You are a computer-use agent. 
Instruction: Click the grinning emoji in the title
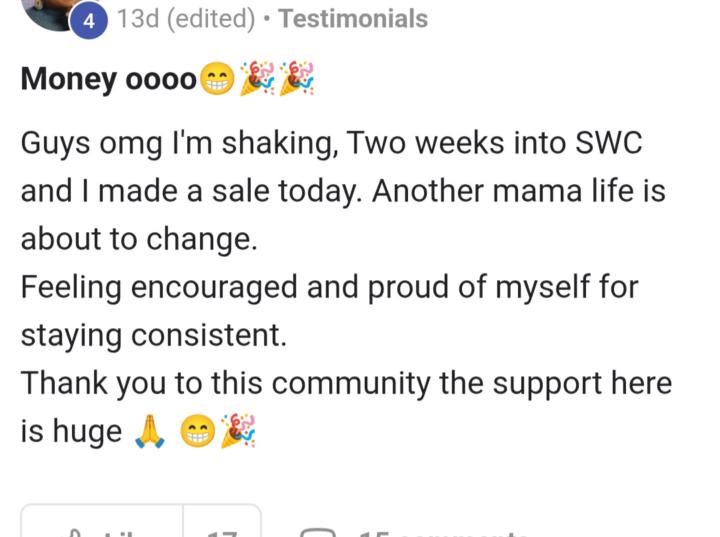click(216, 81)
